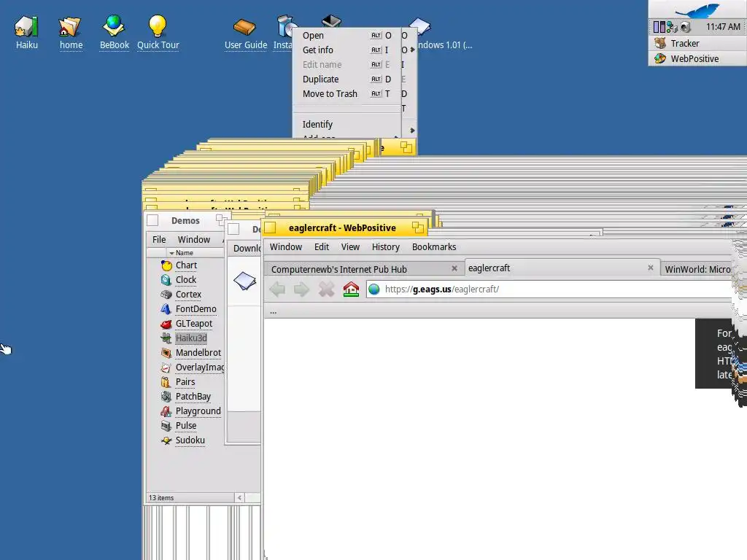Choose Identify in the context menu
Screen dimensions: 747x560
coord(347,124)
